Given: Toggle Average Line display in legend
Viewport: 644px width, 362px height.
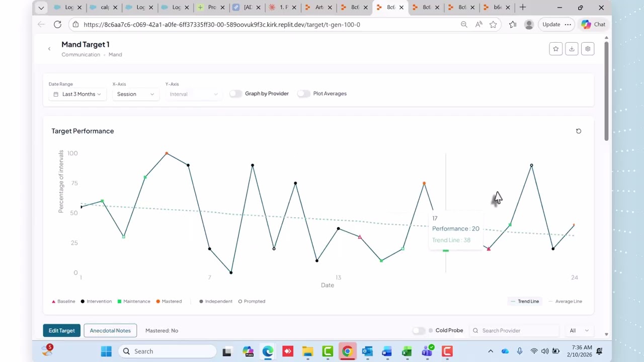Looking at the screenshot, I should coord(565,301).
